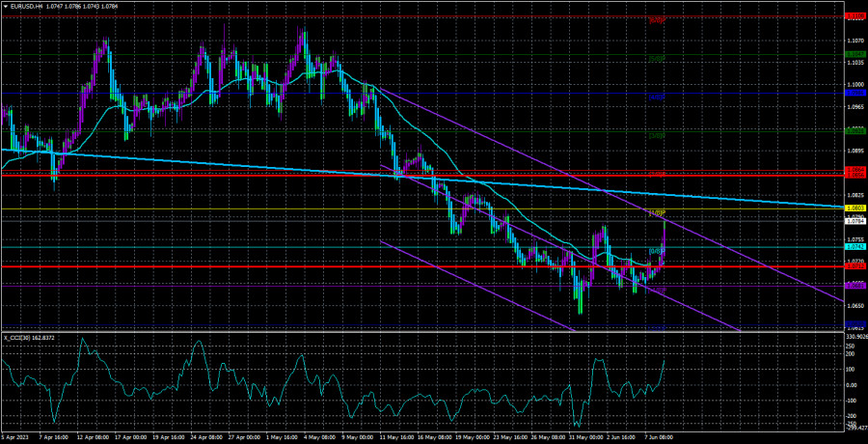Click the 1.0965 price axis label

click(854, 106)
